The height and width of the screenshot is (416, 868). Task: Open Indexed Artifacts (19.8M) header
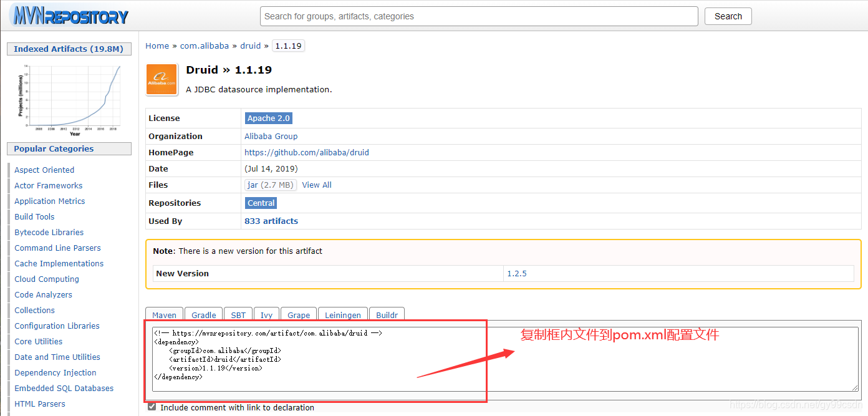point(69,49)
